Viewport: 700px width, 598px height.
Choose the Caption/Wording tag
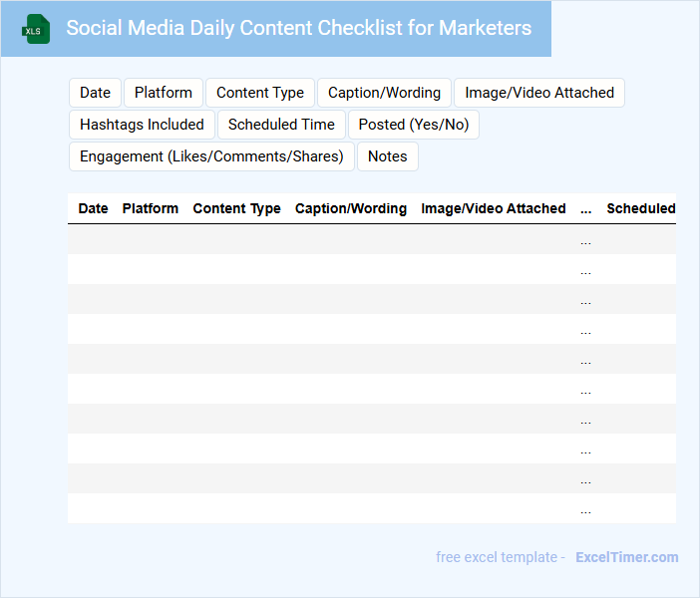click(384, 93)
